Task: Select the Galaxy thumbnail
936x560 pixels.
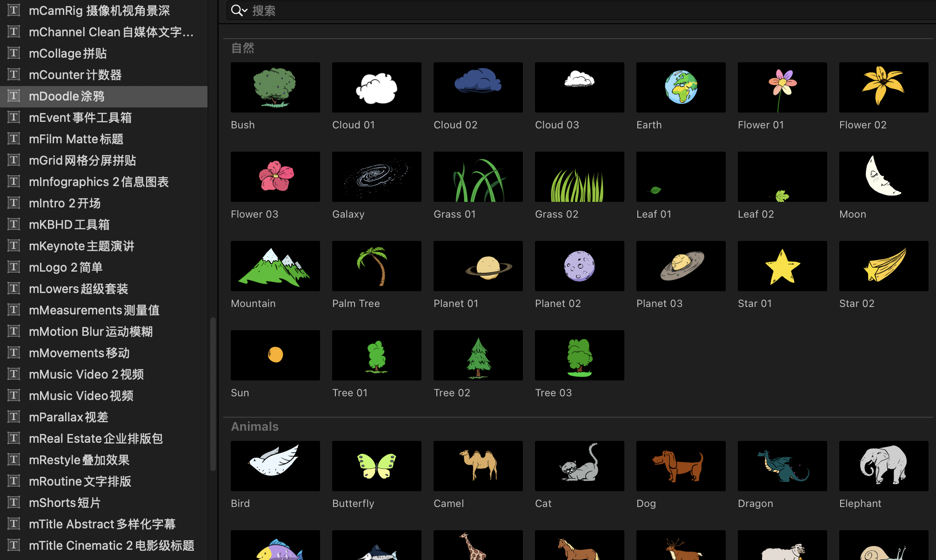Action: 377,177
